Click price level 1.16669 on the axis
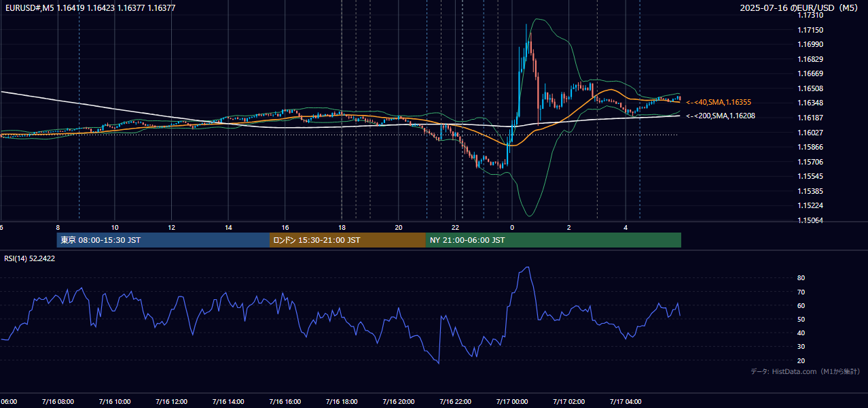Viewport: 868px width, 408px height. click(x=811, y=73)
